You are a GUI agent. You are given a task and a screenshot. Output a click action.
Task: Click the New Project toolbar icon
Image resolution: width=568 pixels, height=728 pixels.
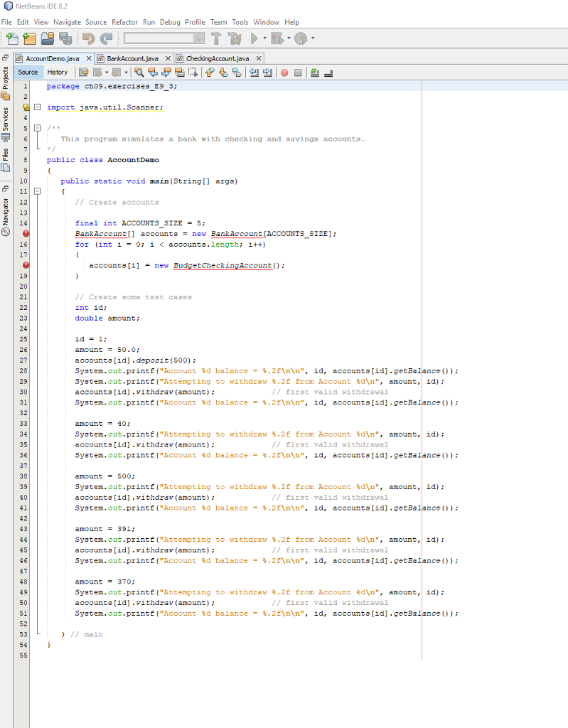pyautogui.click(x=29, y=38)
